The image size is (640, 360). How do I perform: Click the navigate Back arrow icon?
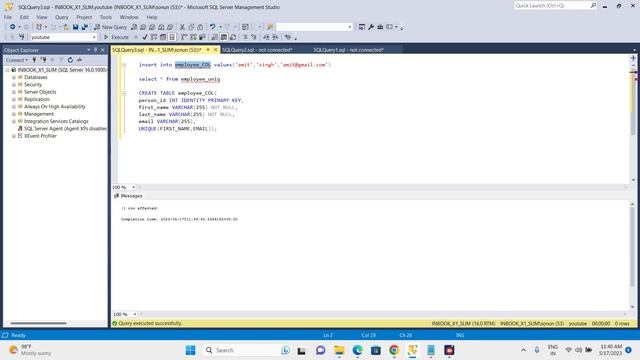(x=13, y=27)
